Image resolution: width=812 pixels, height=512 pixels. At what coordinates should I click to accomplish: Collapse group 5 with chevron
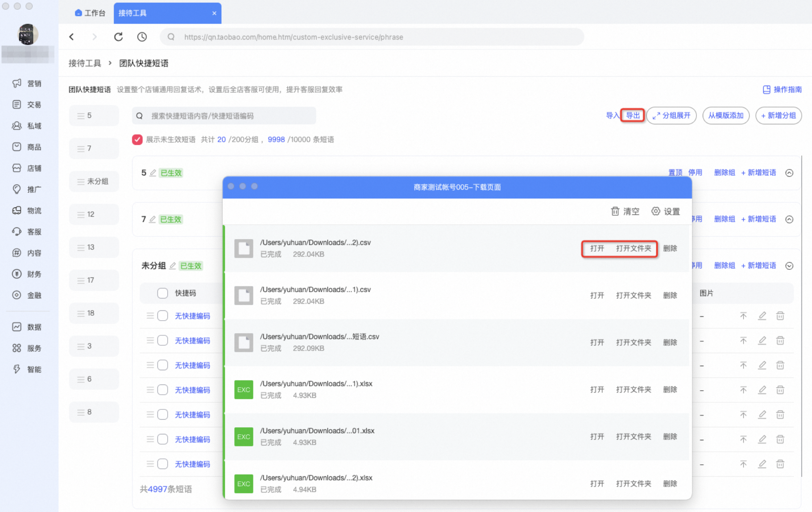[x=789, y=173]
